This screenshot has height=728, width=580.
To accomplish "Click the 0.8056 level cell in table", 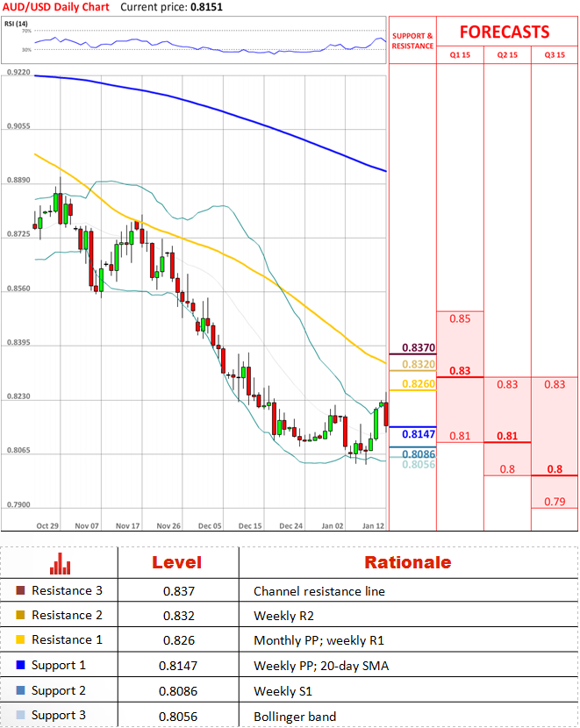I will pyautogui.click(x=178, y=717).
